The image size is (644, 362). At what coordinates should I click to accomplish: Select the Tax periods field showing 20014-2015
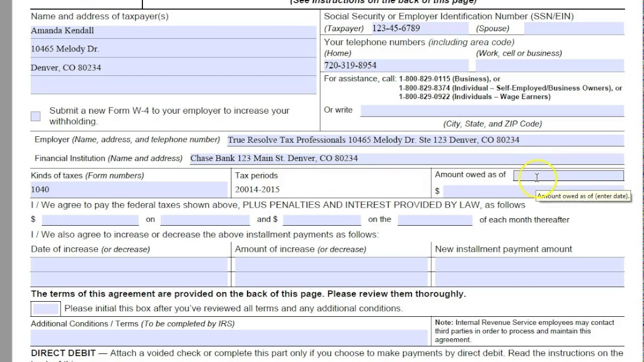pos(330,190)
